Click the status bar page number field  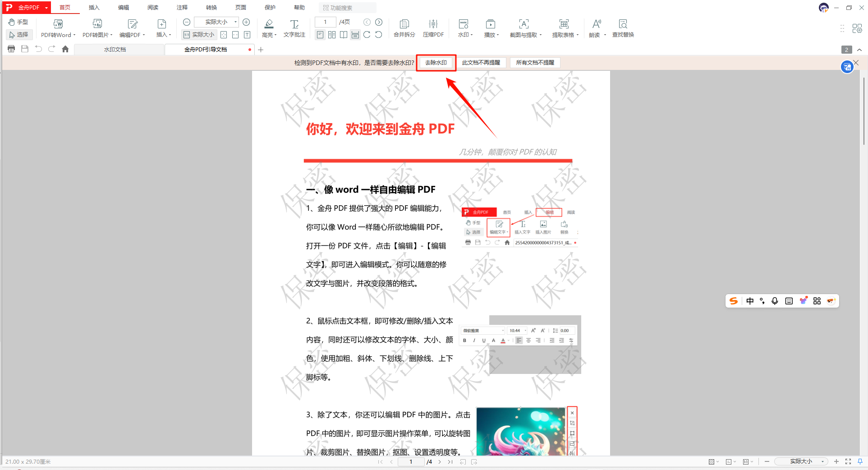411,462
